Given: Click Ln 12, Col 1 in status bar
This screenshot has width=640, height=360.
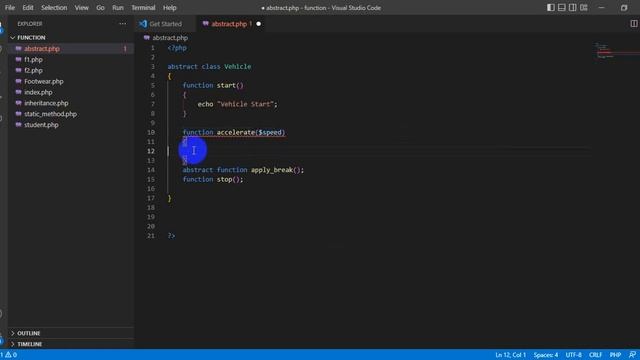Looking at the screenshot, I should (510, 355).
